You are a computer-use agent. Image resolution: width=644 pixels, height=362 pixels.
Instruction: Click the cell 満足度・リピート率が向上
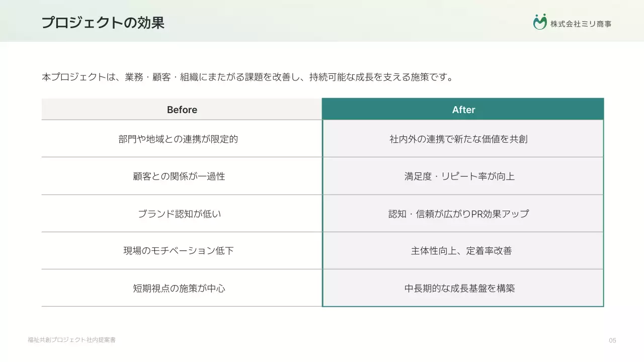point(463,176)
